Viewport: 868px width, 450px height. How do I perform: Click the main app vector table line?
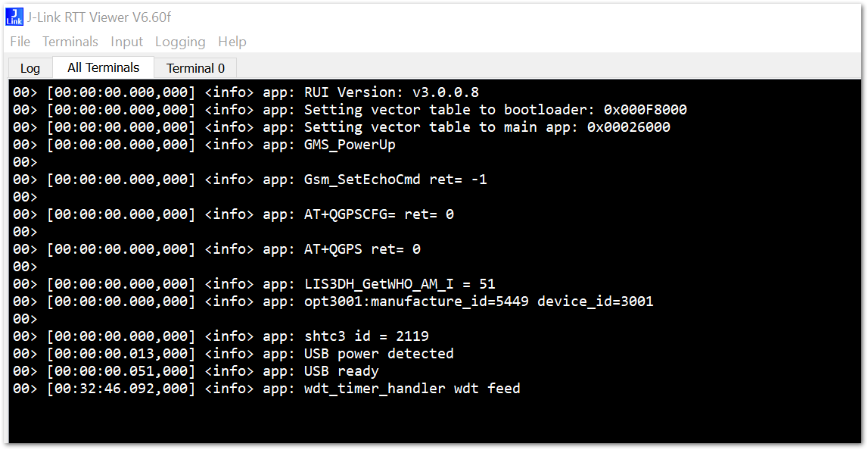pos(341,127)
